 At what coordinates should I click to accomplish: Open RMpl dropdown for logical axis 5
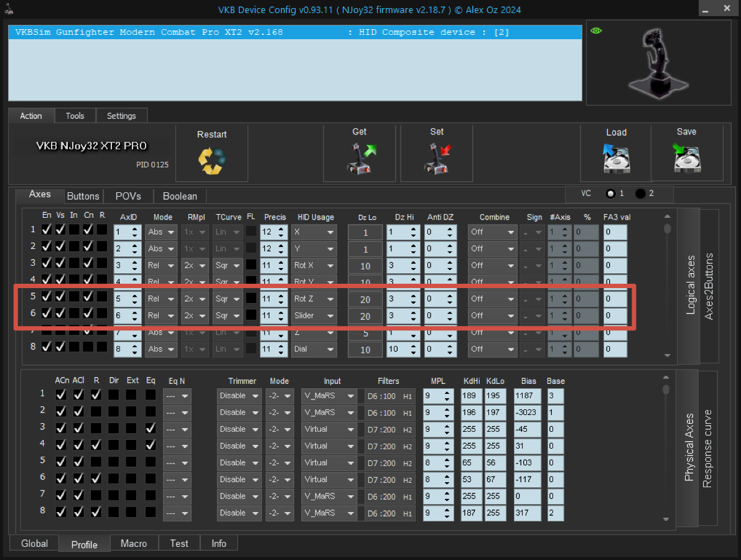(x=195, y=299)
